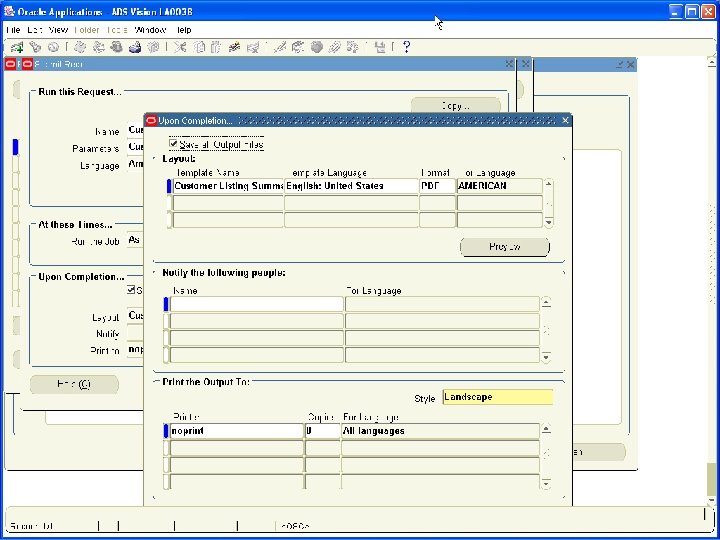Click the PDF format field
Screen dimensions: 720x540
tap(437, 186)
